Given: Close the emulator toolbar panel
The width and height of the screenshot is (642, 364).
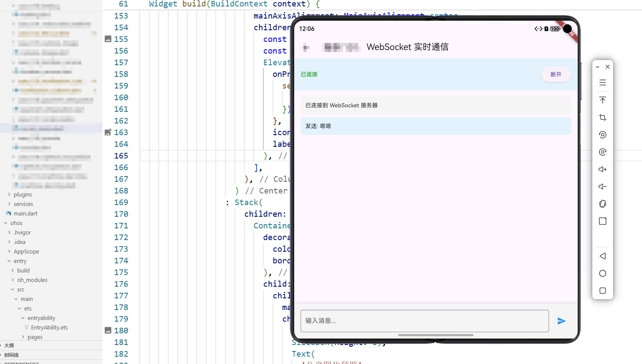Looking at the screenshot, I should tap(607, 67).
